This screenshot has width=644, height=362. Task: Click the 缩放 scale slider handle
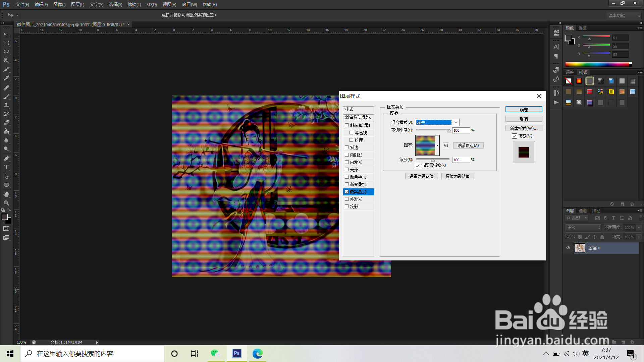tap(433, 160)
